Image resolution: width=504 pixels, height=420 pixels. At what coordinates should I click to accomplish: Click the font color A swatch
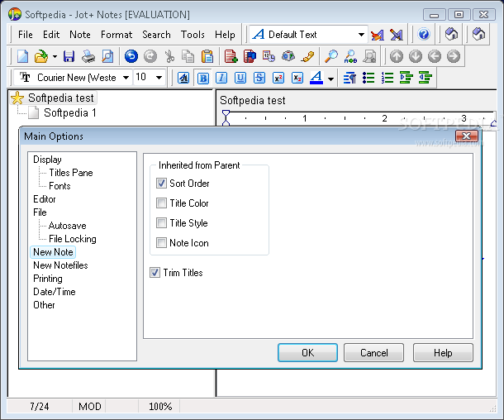[316, 78]
